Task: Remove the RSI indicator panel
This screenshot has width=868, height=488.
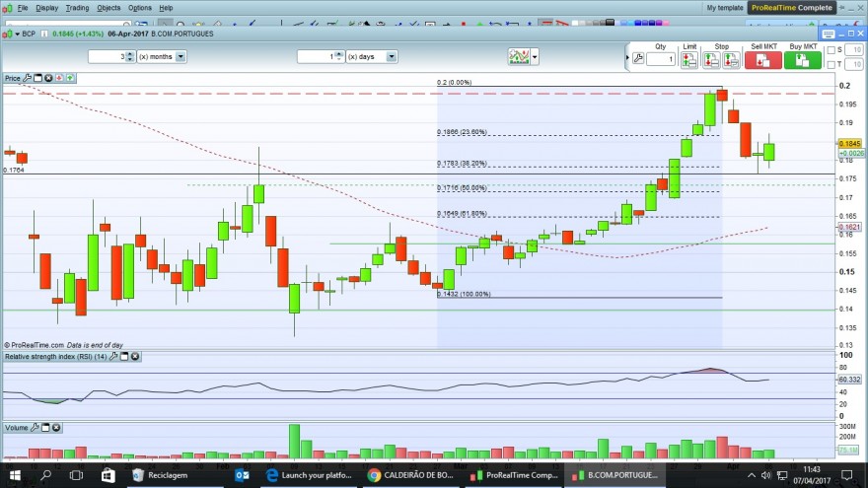Action: click(135, 356)
